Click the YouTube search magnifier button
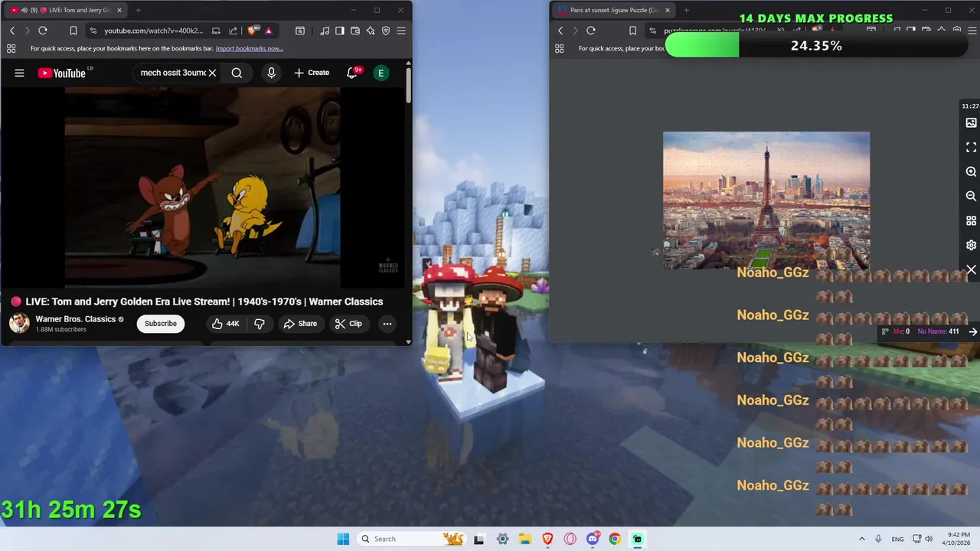980x551 pixels. (237, 73)
